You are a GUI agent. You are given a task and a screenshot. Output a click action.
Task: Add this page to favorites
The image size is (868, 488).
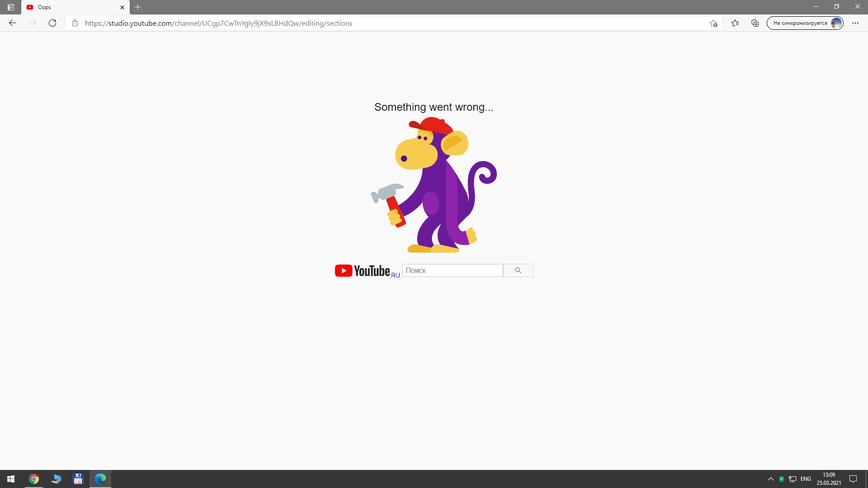[713, 23]
